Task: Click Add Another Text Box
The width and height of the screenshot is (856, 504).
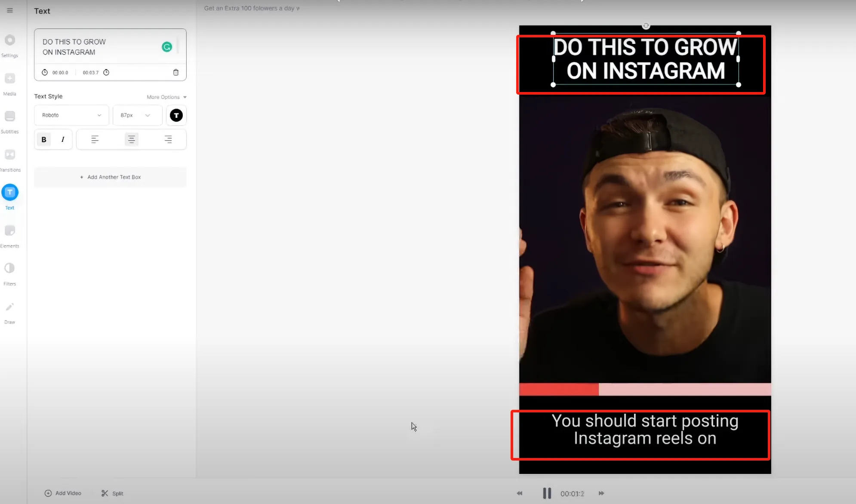Action: 110,177
